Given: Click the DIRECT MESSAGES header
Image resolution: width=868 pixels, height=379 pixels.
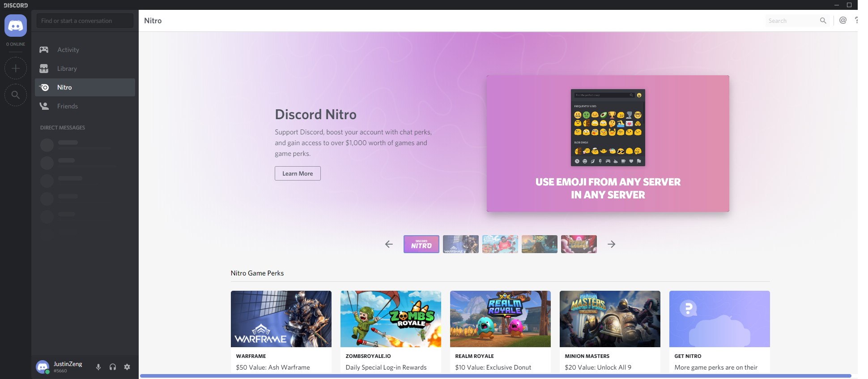Looking at the screenshot, I should click(x=63, y=128).
